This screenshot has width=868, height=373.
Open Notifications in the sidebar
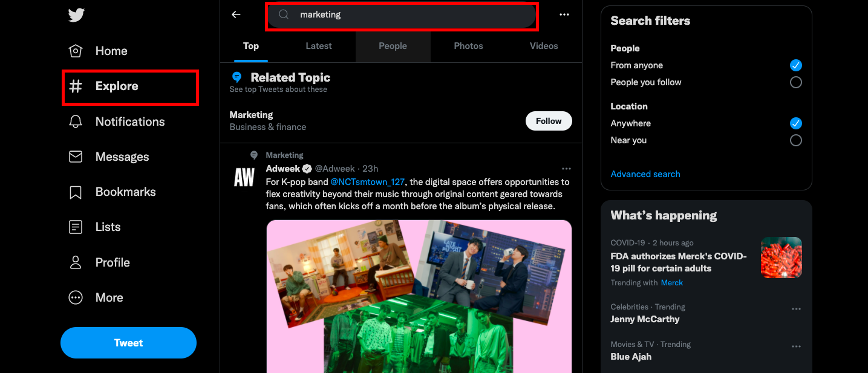click(x=117, y=122)
